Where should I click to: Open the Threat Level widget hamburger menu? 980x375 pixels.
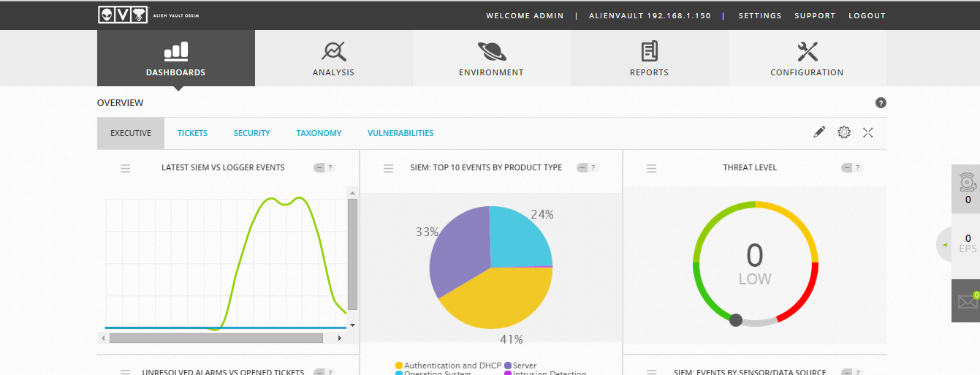[651, 168]
